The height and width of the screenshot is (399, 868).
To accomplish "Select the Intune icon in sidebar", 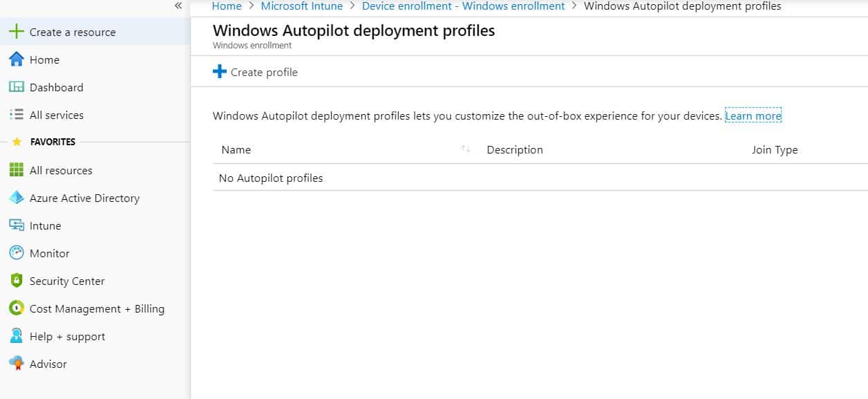I will pyautogui.click(x=17, y=225).
